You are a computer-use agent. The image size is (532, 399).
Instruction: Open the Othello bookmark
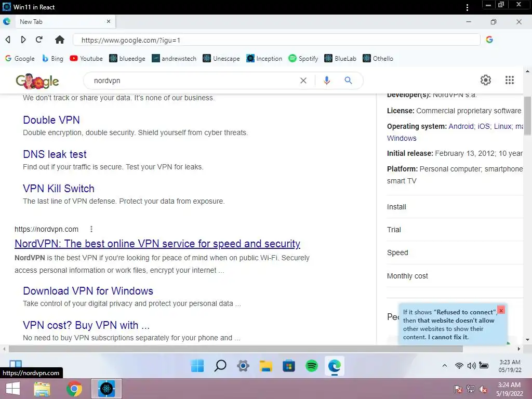[x=378, y=58]
